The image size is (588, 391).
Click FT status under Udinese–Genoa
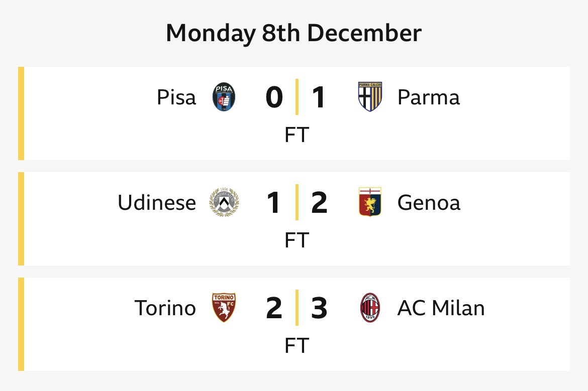pyautogui.click(x=296, y=240)
